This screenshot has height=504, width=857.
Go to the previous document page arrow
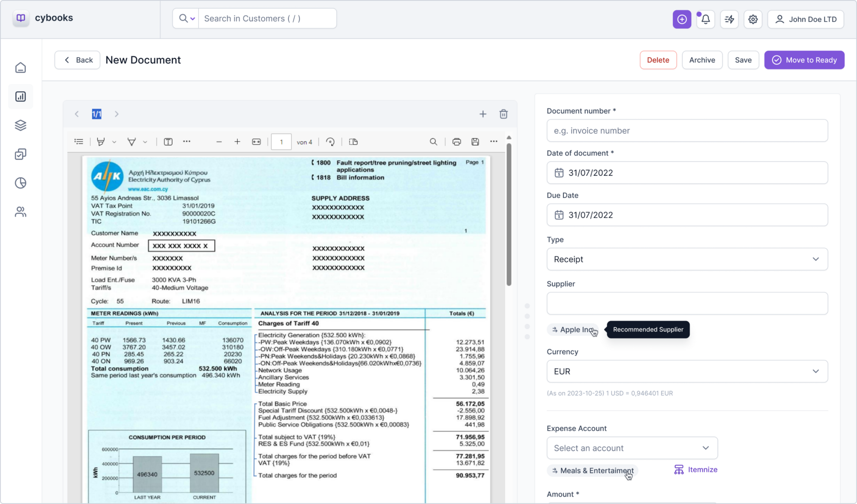[x=77, y=114]
